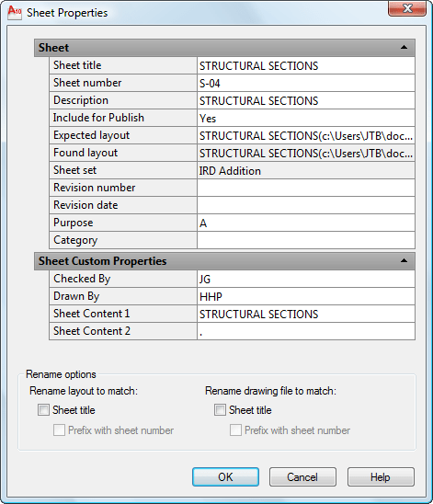Image resolution: width=433 pixels, height=504 pixels.
Task: Edit the Drawn By value HHP
Action: point(306,296)
